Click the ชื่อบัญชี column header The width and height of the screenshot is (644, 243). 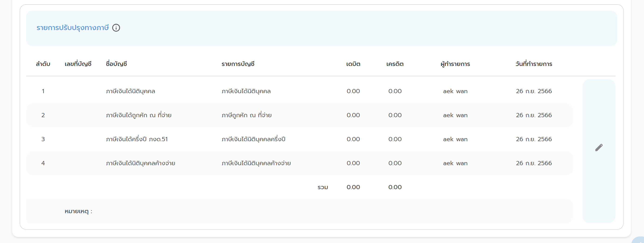click(x=116, y=64)
